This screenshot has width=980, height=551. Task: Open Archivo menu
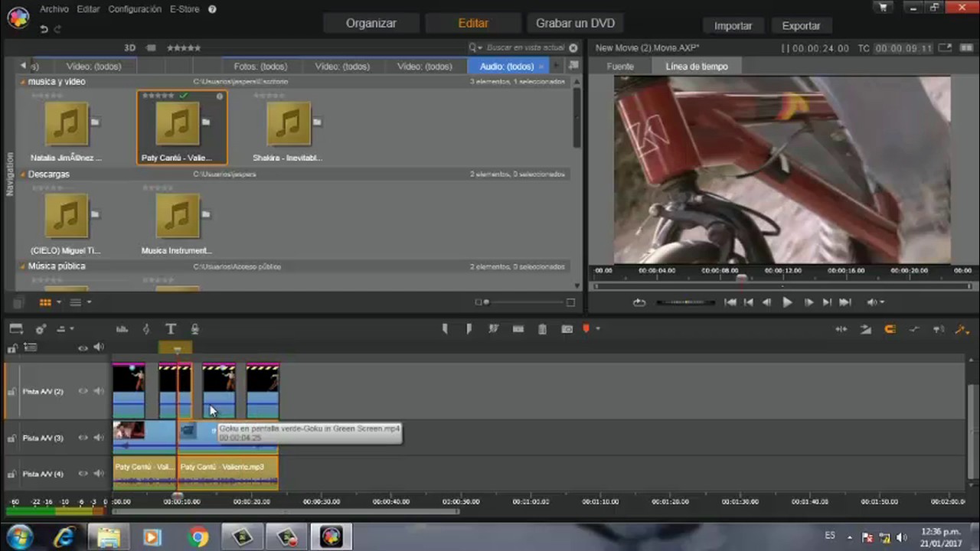pyautogui.click(x=54, y=9)
